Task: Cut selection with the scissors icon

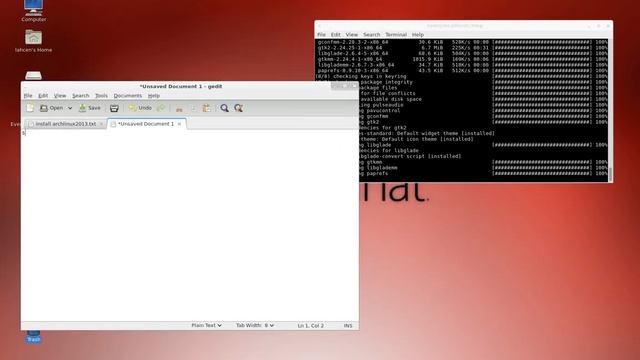Action: [179, 108]
